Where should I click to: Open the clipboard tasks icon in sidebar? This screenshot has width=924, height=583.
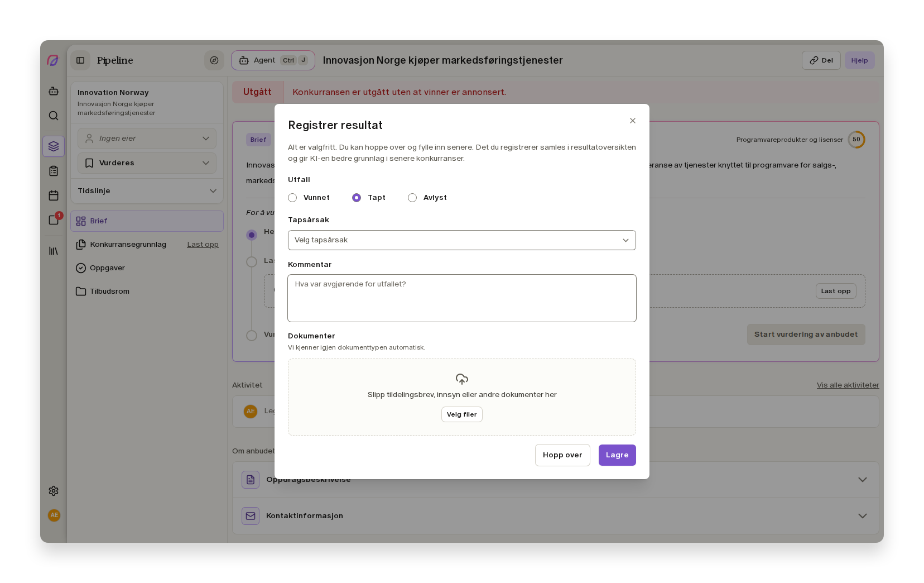pyautogui.click(x=54, y=171)
